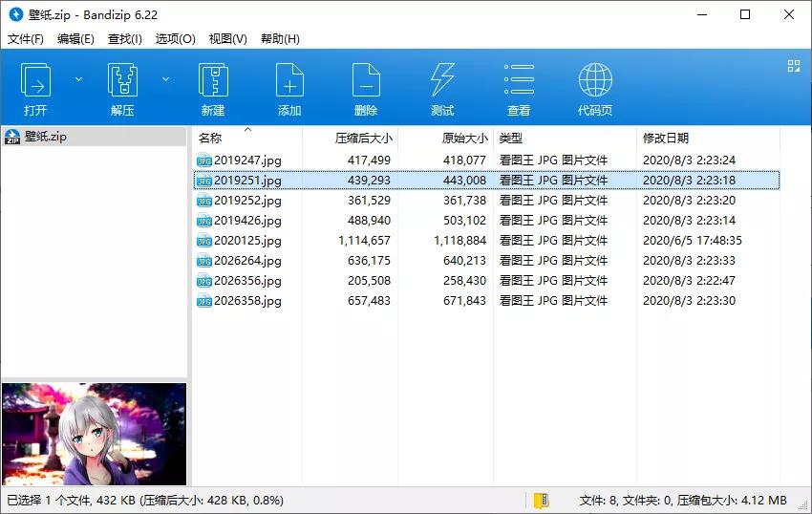The image size is (812, 514).
Task: Click the JPG icon of 2026356.jpg
Action: 204,281
